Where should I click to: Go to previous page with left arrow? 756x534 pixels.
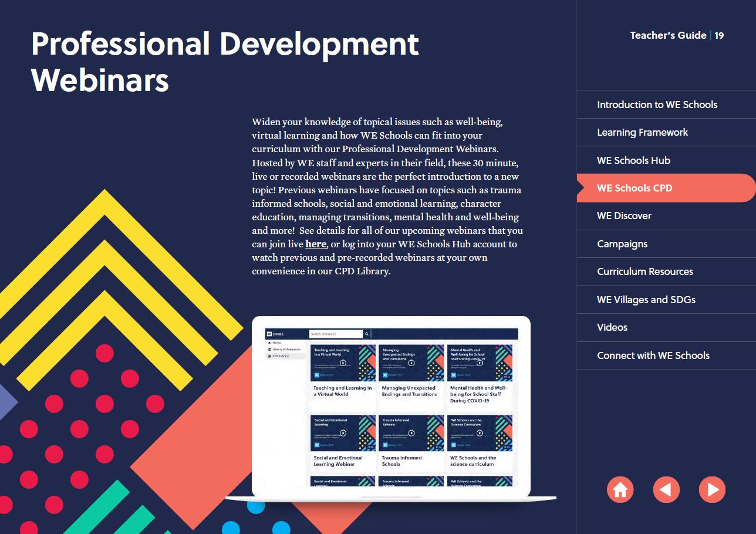pyautogui.click(x=666, y=489)
